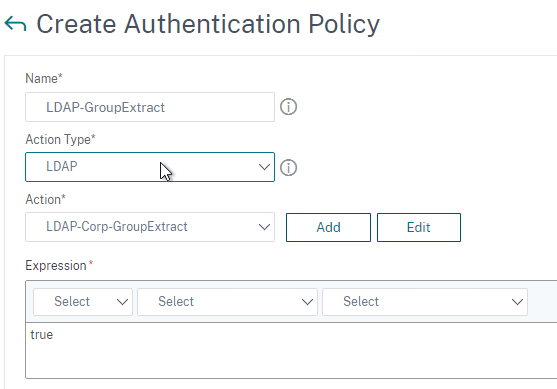Expand the third Select box in the Expression builder

(x=425, y=302)
